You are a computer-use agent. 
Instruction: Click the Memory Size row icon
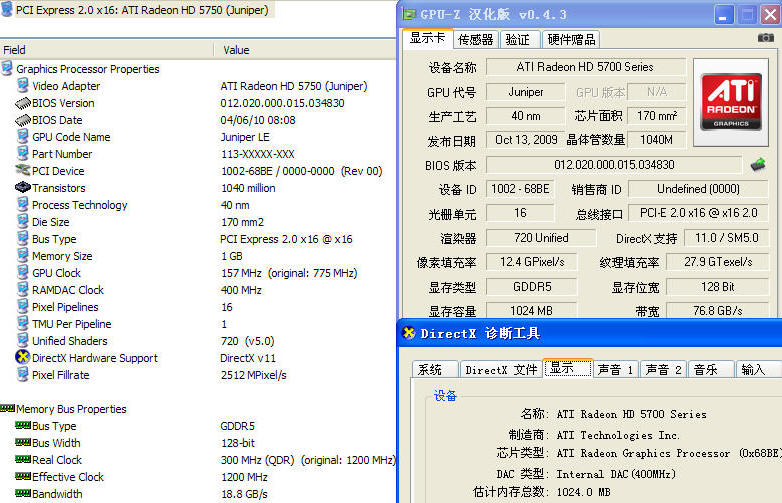coord(23,255)
